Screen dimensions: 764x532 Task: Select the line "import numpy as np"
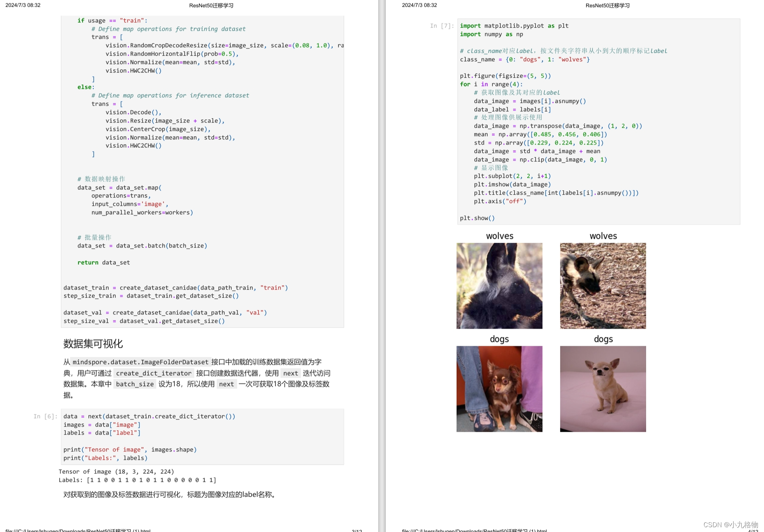[491, 34]
